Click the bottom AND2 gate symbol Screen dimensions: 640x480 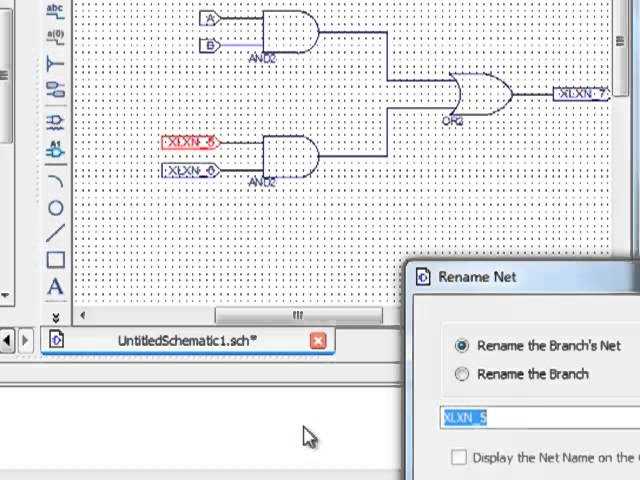click(x=290, y=157)
